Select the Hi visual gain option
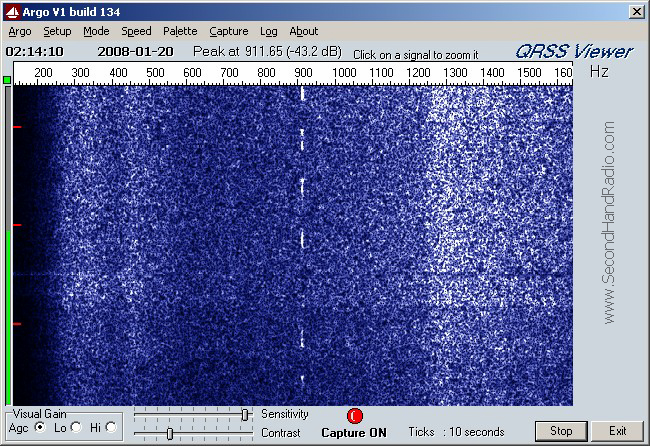The height and width of the screenshot is (446, 650). pyautogui.click(x=111, y=427)
